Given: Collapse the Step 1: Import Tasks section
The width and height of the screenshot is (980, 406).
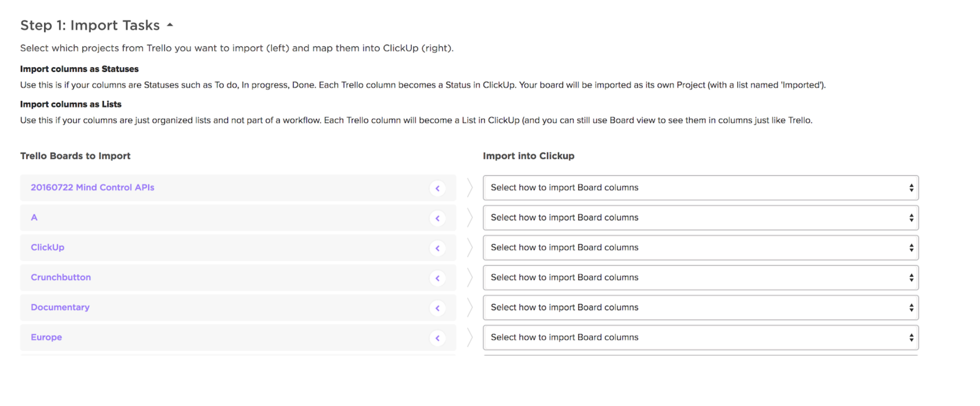Looking at the screenshot, I should (x=170, y=25).
